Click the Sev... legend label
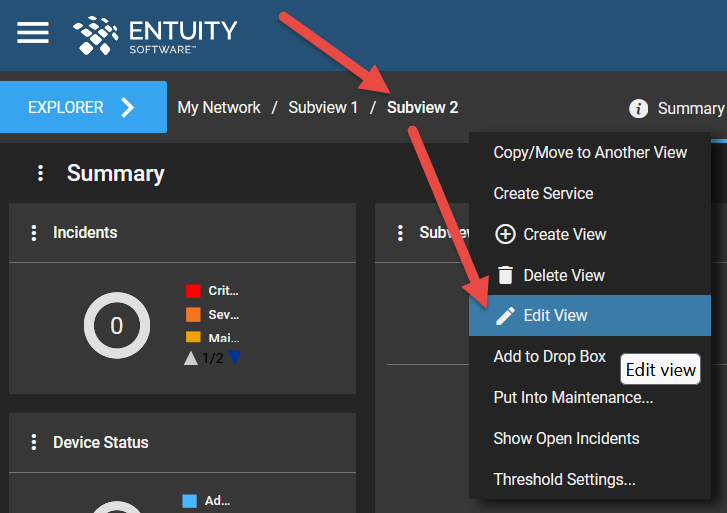This screenshot has width=727, height=513. pos(223,314)
